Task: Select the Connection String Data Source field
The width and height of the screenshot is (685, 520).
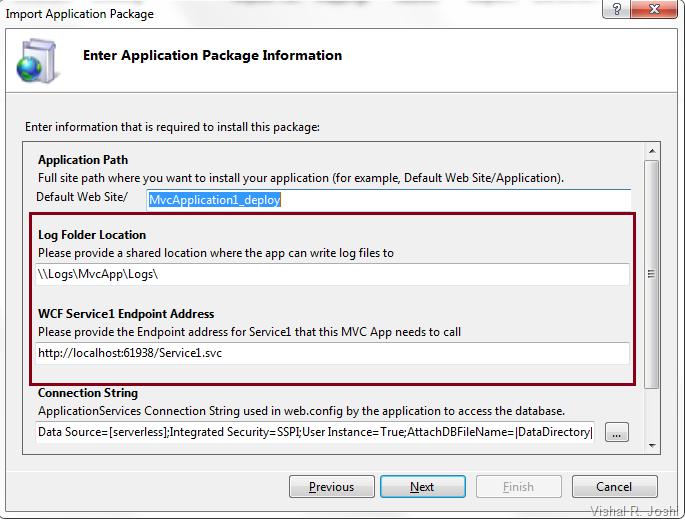Action: tap(314, 432)
